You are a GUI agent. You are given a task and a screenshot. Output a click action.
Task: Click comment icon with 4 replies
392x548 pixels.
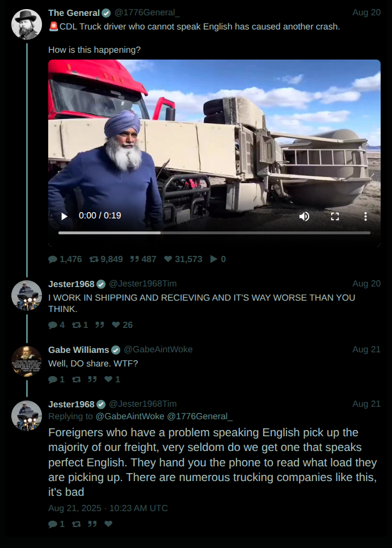[53, 325]
